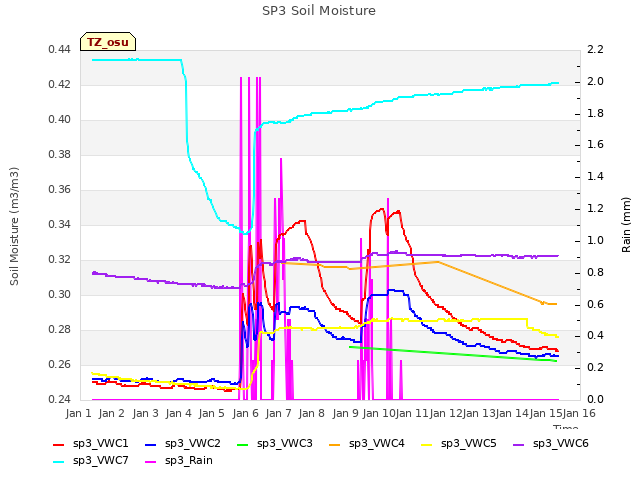Screen dimensions: 640x480
Task: Click the 0.42 soil moisture tick label
Action: 59,84
